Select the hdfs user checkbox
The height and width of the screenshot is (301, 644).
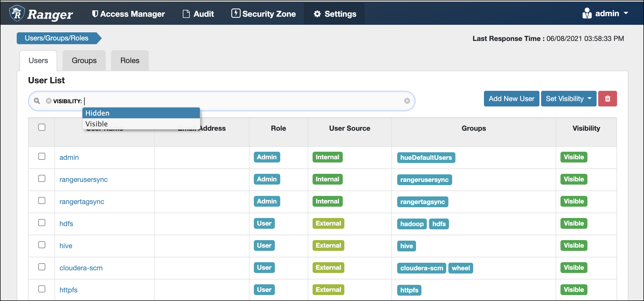42,223
